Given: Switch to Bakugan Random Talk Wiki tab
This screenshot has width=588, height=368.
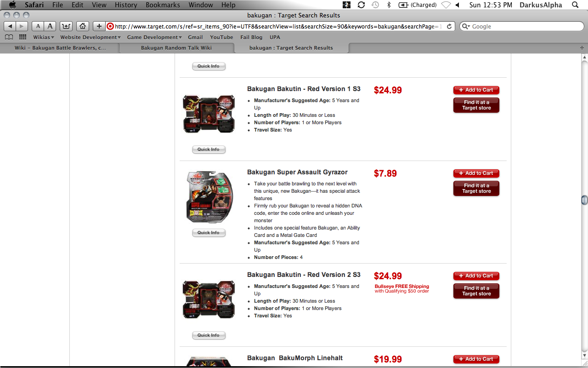Looking at the screenshot, I should 176,48.
